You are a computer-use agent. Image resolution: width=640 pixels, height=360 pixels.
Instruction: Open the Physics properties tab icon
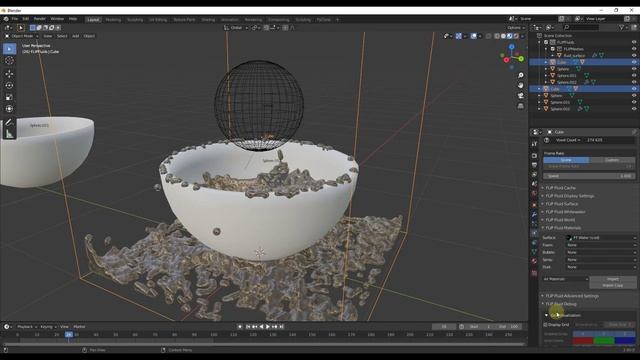(x=534, y=233)
